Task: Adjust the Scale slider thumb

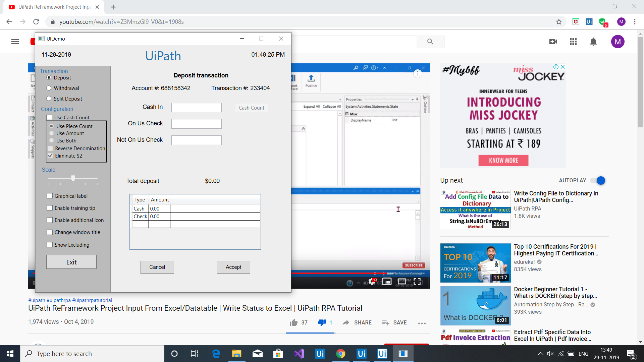Action: (x=73, y=178)
